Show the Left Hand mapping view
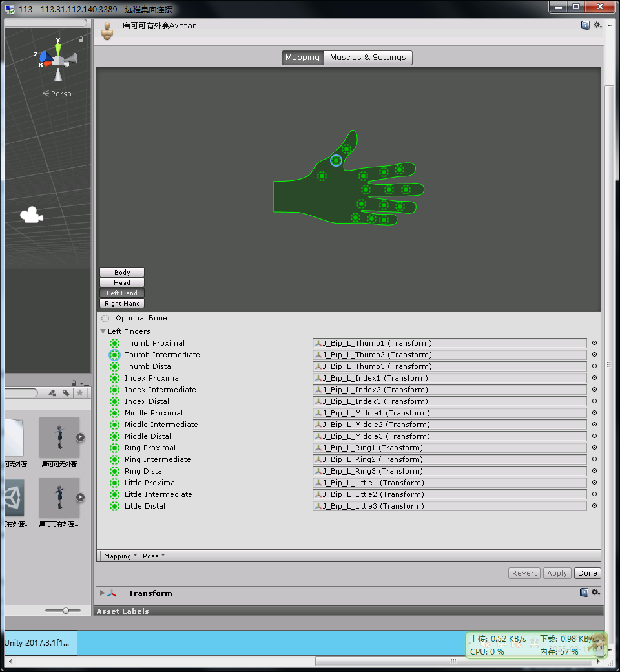 (122, 293)
